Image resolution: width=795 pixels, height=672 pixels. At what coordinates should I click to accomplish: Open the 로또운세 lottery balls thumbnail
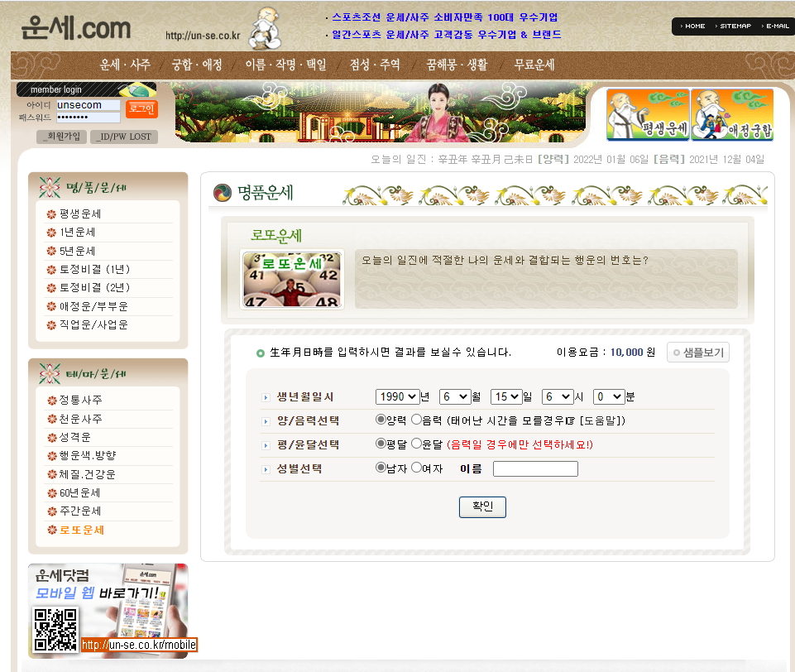pos(291,280)
